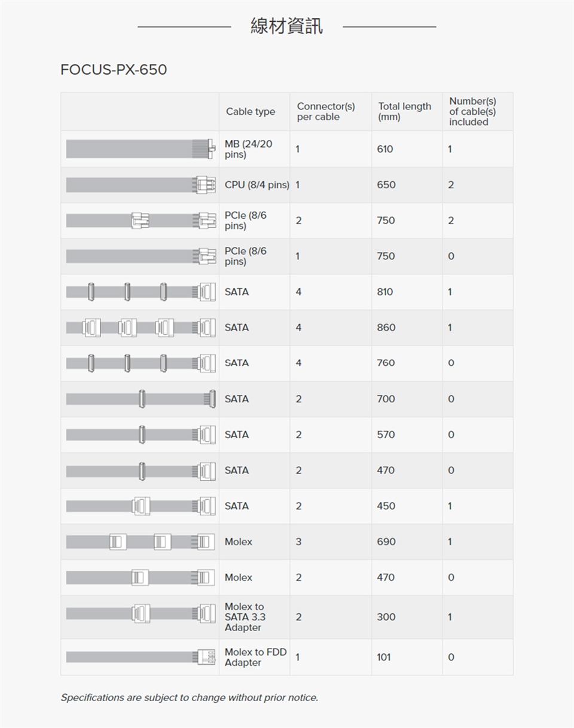Select the "Molex to FDD Adapter" label
The height and width of the screenshot is (728, 574).
pos(255,657)
